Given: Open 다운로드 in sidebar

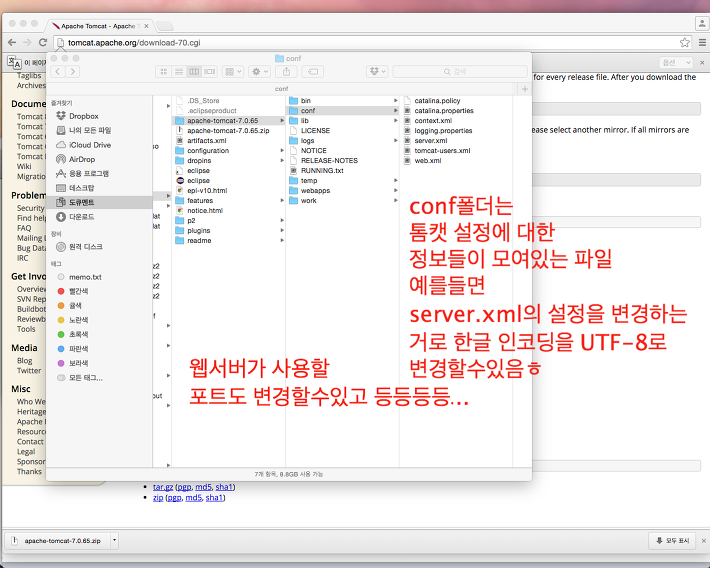Looking at the screenshot, I should (75, 217).
